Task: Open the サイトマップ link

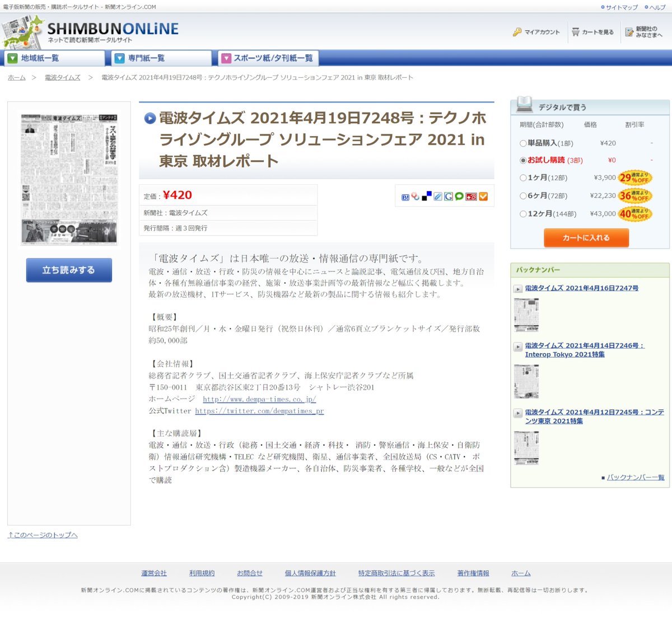Action: click(x=622, y=8)
